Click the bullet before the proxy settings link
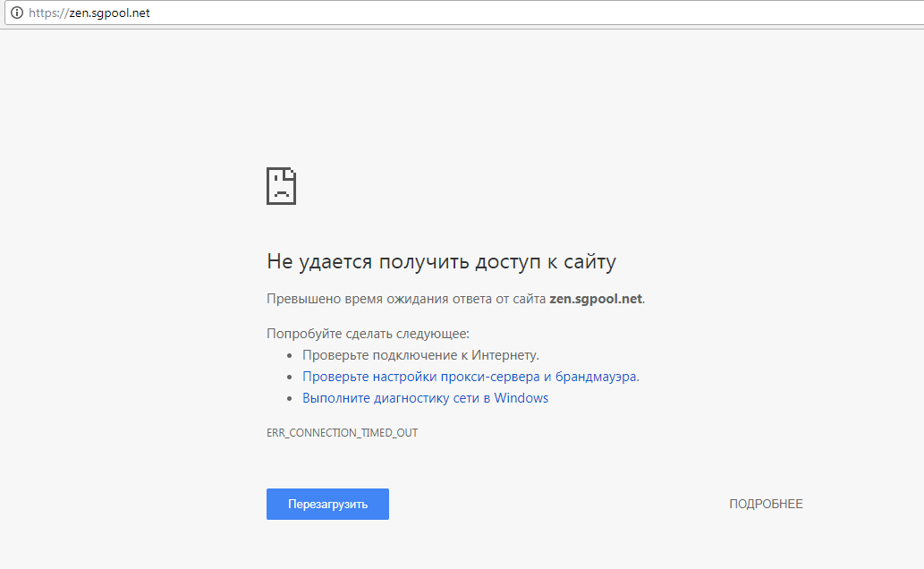This screenshot has width=924, height=569. (x=290, y=378)
